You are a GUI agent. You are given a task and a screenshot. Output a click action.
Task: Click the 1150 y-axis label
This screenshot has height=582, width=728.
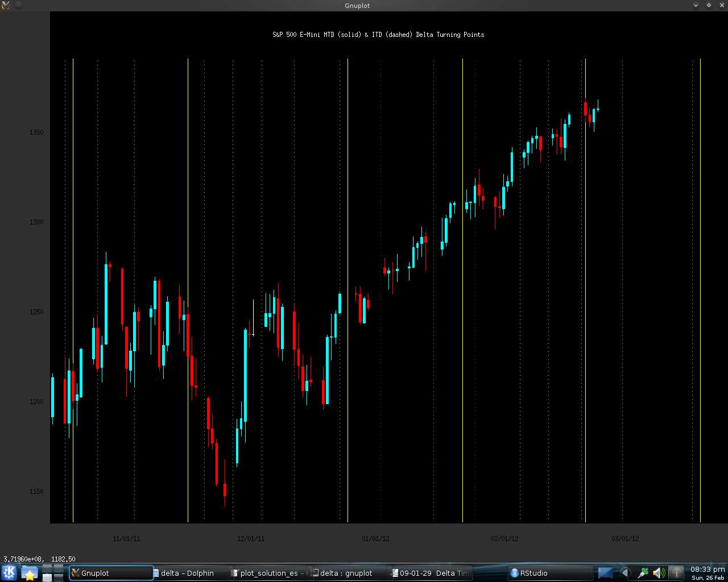click(x=36, y=492)
